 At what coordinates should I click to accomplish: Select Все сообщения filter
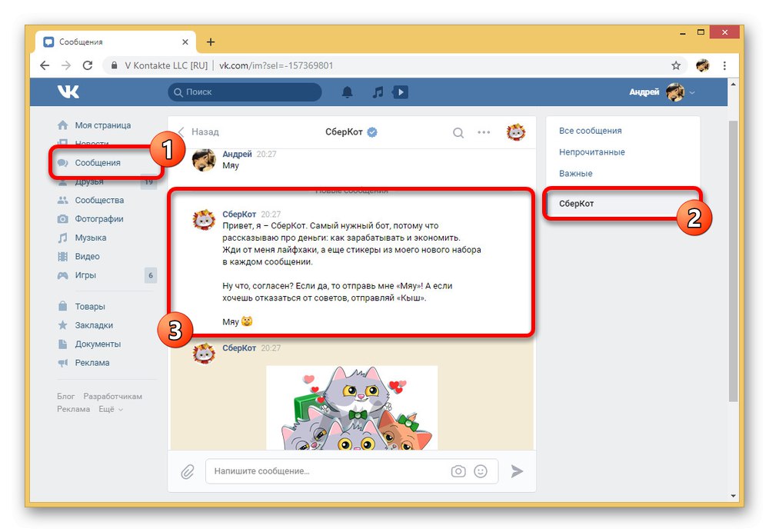(591, 131)
